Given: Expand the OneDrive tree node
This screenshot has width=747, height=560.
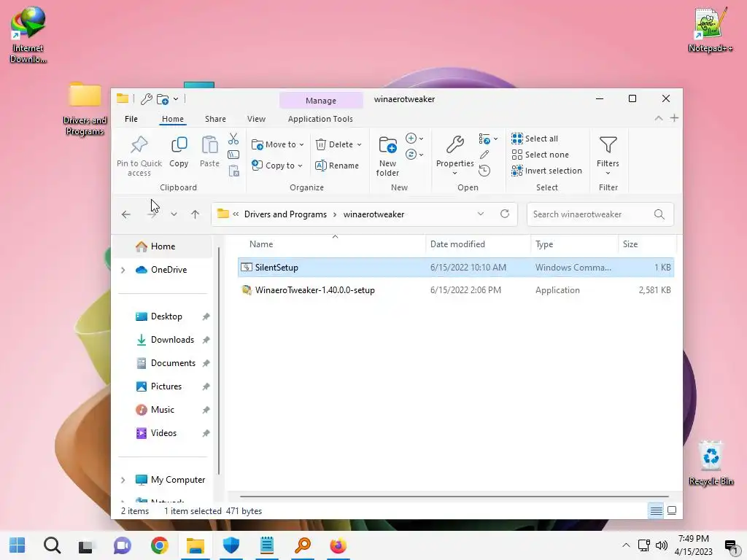Looking at the screenshot, I should point(123,270).
